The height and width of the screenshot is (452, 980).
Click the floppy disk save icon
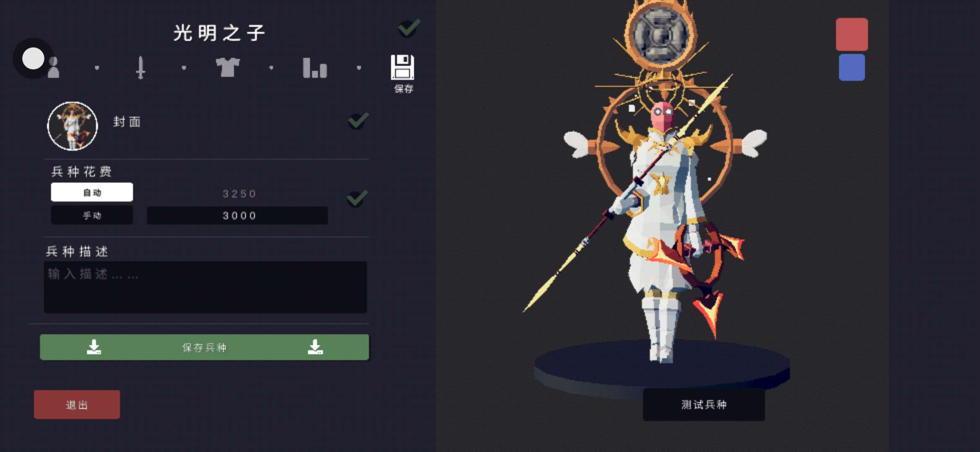click(402, 67)
